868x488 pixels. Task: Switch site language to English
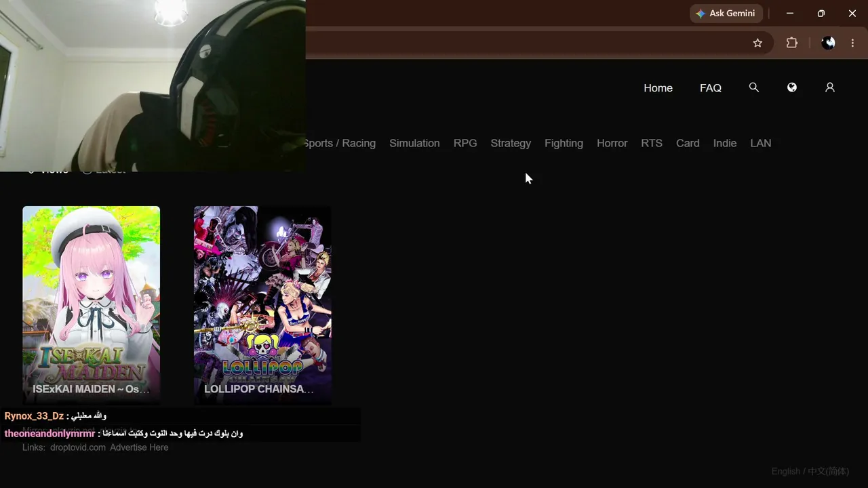click(x=786, y=471)
